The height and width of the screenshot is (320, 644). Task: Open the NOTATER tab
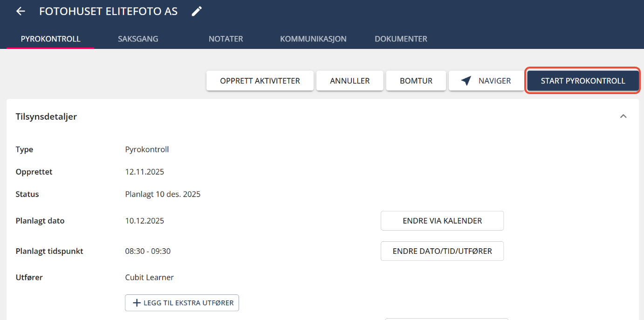tap(226, 39)
